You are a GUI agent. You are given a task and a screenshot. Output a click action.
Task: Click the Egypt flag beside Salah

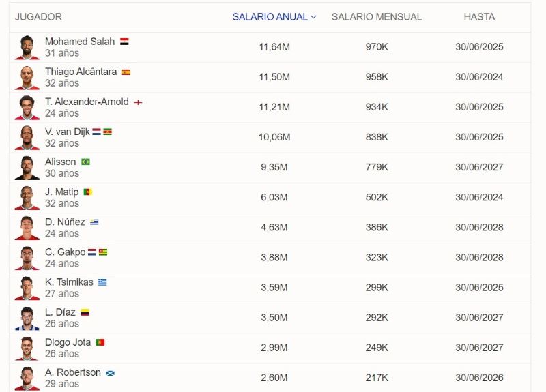[124, 42]
